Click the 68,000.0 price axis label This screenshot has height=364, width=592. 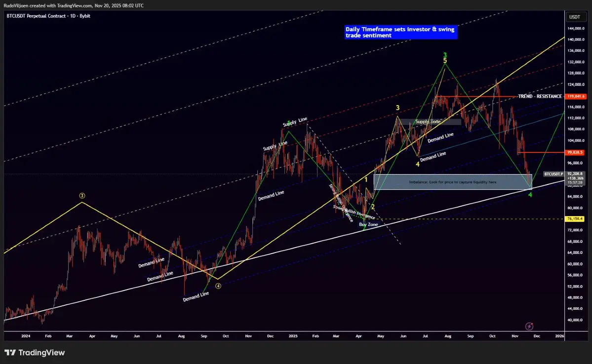pyautogui.click(x=575, y=241)
